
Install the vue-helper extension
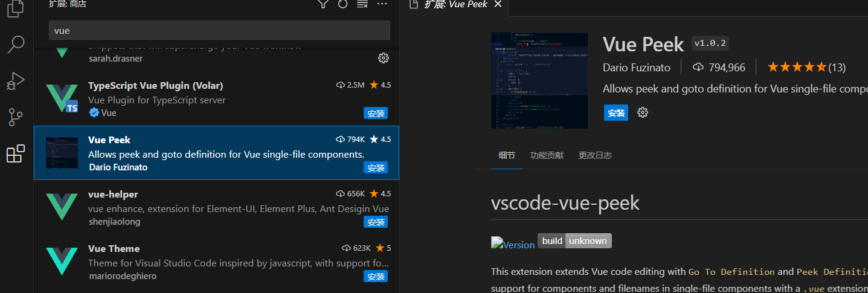[x=376, y=222]
